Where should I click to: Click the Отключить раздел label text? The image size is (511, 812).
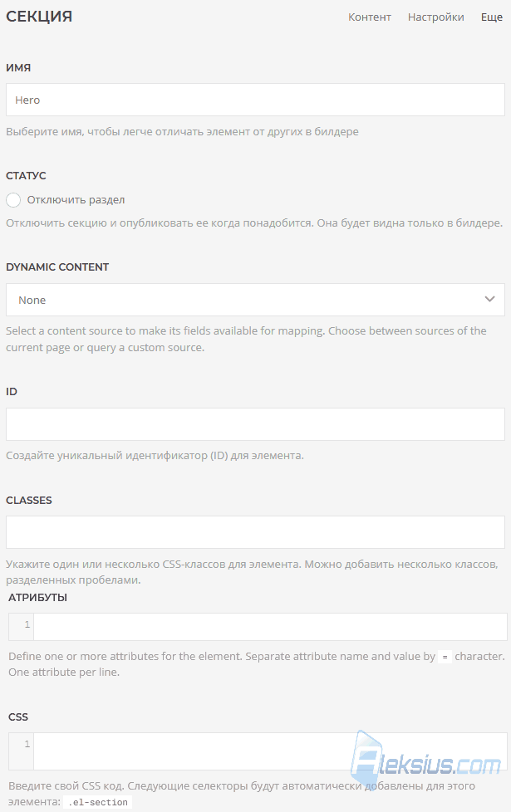(76, 200)
